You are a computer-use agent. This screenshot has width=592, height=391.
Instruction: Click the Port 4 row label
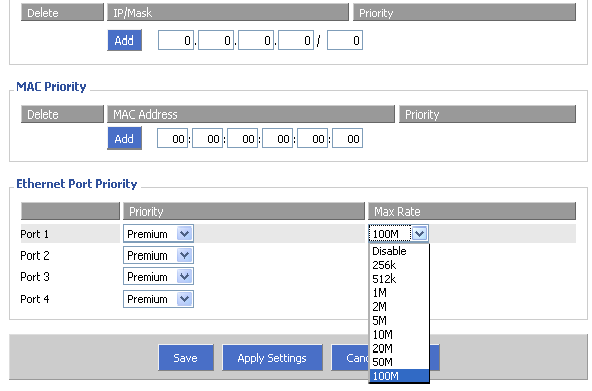coord(35,299)
